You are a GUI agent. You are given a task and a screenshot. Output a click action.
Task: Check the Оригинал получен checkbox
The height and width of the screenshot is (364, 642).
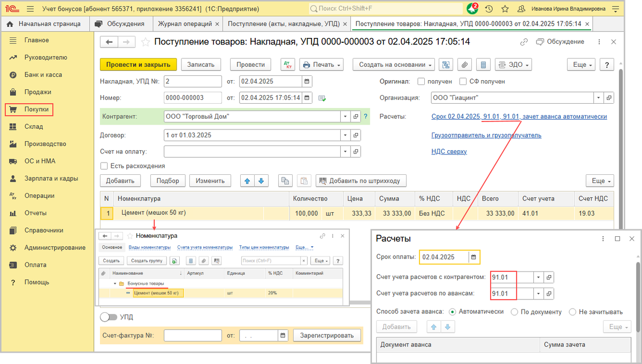point(421,81)
